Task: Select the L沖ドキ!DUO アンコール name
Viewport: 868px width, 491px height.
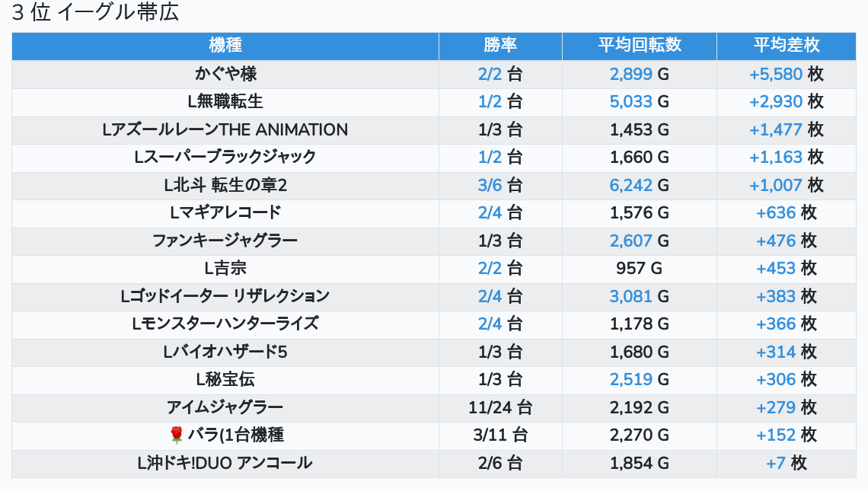Action: [225, 463]
